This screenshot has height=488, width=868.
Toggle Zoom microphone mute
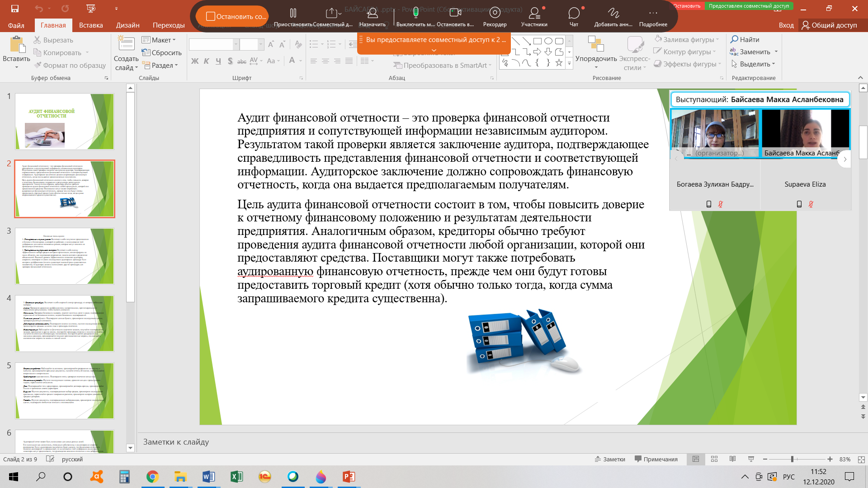pyautogui.click(x=415, y=17)
